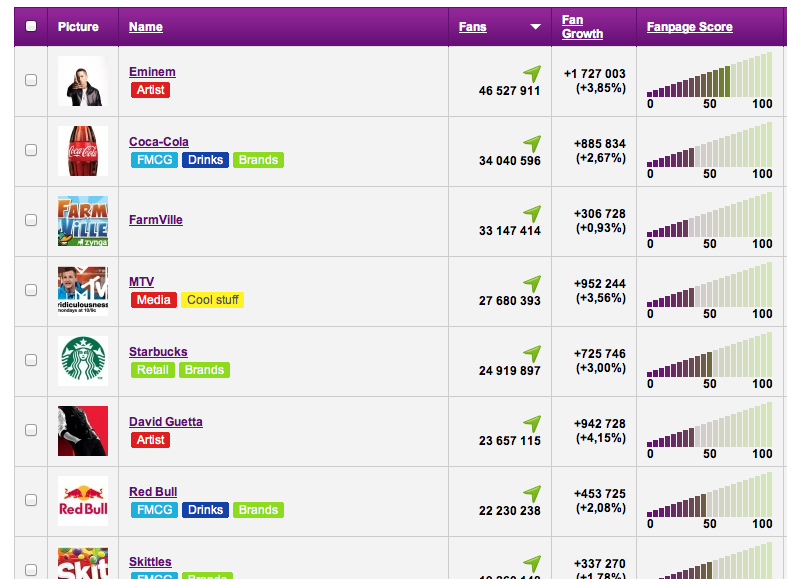
Task: Click green growth arrow in Red Bull row
Action: (532, 494)
